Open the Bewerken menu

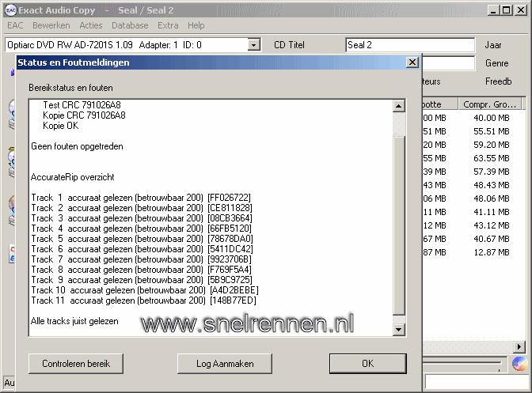(x=51, y=25)
